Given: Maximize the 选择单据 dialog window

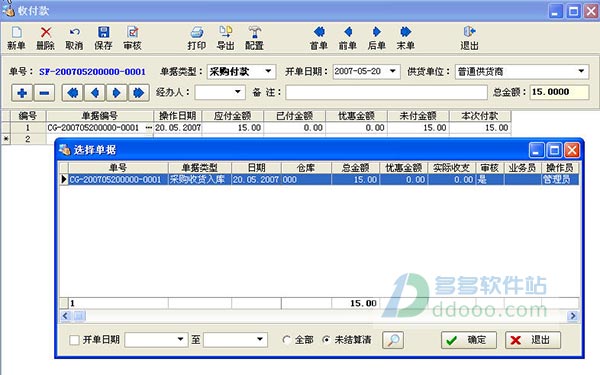Looking at the screenshot, I should pyautogui.click(x=554, y=150).
